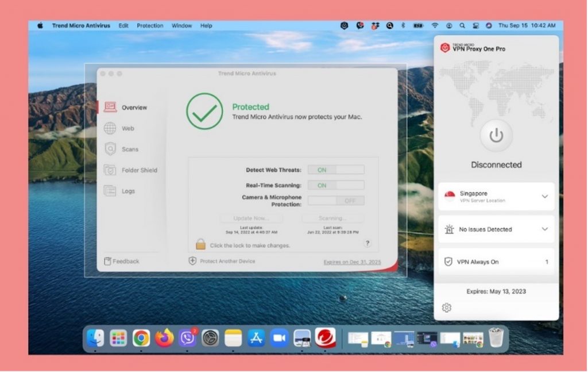Open VPN settings gear icon
Viewport: 588px width, 372px height.
[x=447, y=308]
